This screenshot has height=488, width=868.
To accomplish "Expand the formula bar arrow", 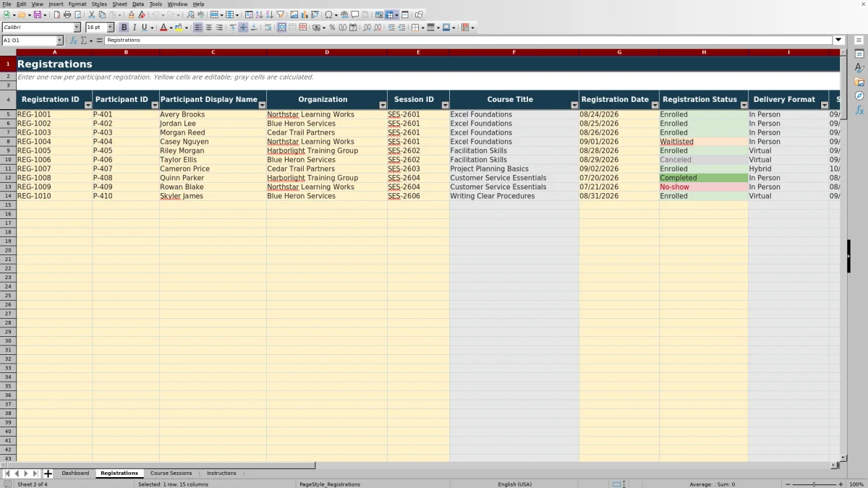I will [x=838, y=40].
